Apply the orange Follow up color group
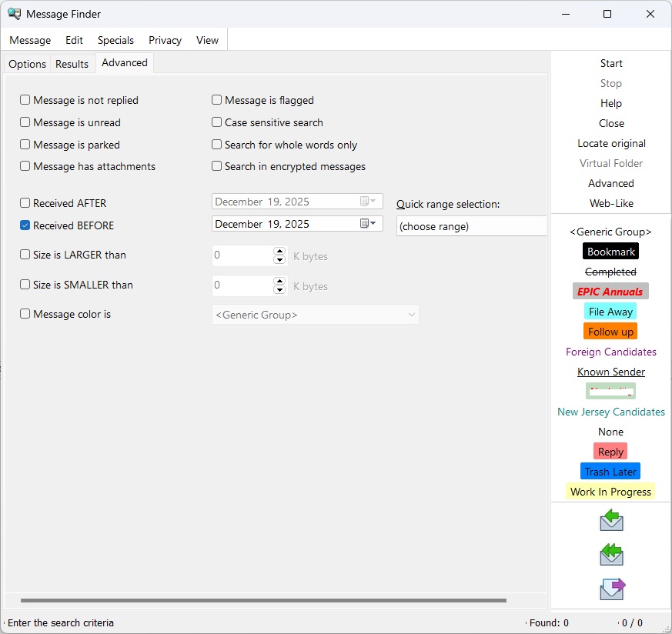672x634 pixels. pyautogui.click(x=610, y=332)
